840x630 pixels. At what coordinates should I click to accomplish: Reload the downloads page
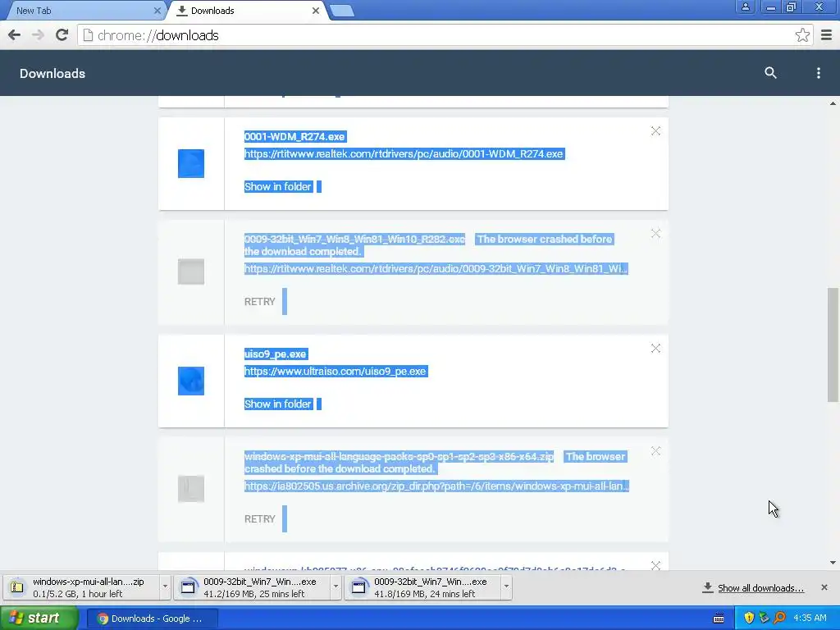tap(62, 35)
